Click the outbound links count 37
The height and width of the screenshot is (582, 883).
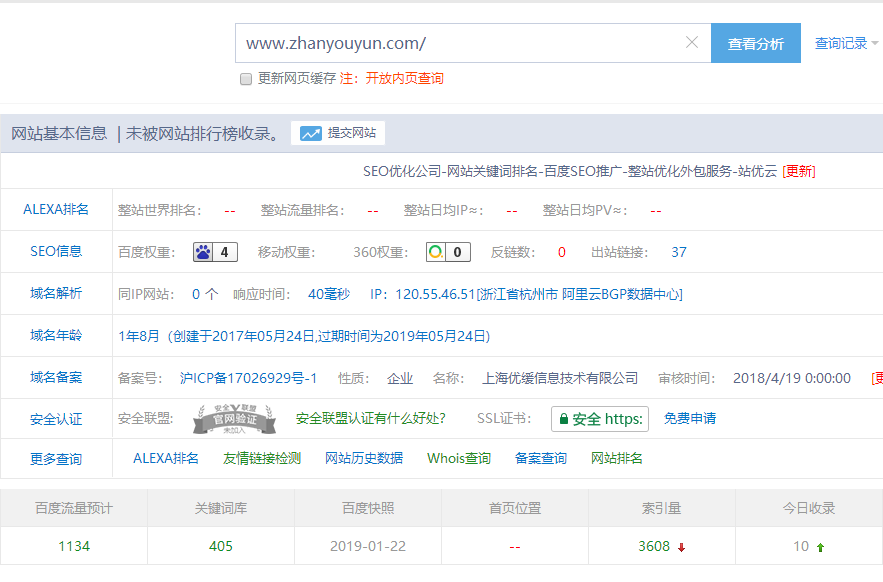679,252
